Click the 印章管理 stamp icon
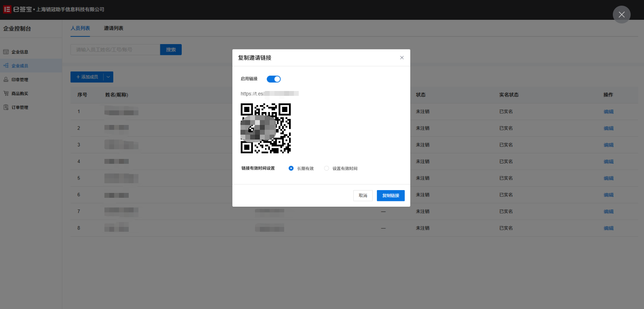 coord(6,80)
